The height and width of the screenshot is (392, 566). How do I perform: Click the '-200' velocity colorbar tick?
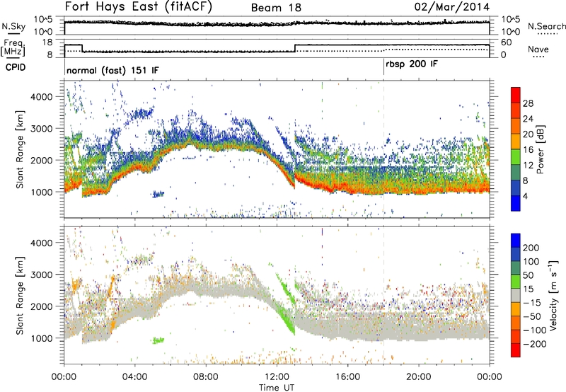pyautogui.click(x=535, y=344)
